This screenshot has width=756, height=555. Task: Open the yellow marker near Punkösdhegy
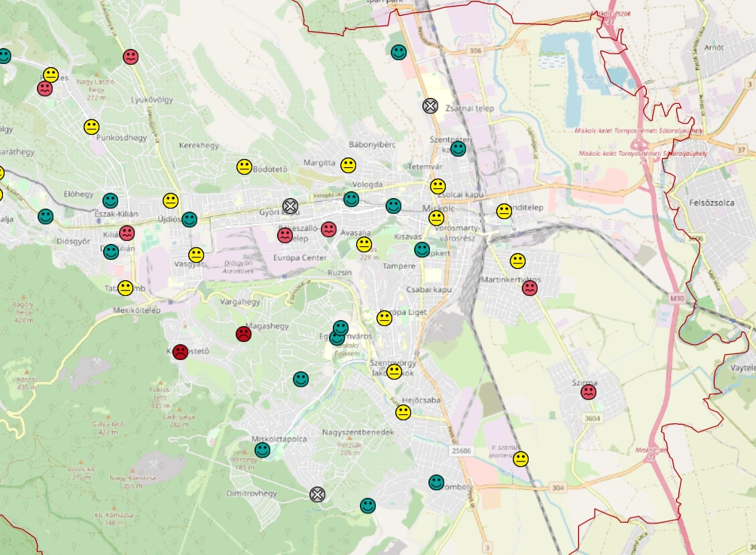pyautogui.click(x=91, y=127)
